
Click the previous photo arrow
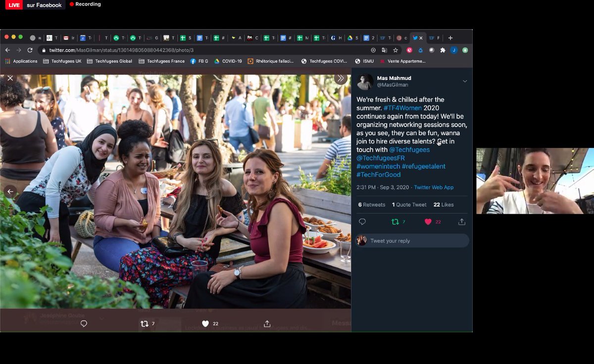tap(9, 191)
